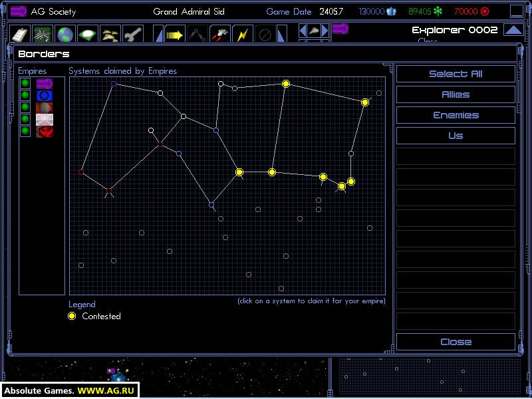Select the rocket ship attack icon
532x399 pixels.
pyautogui.click(x=220, y=35)
